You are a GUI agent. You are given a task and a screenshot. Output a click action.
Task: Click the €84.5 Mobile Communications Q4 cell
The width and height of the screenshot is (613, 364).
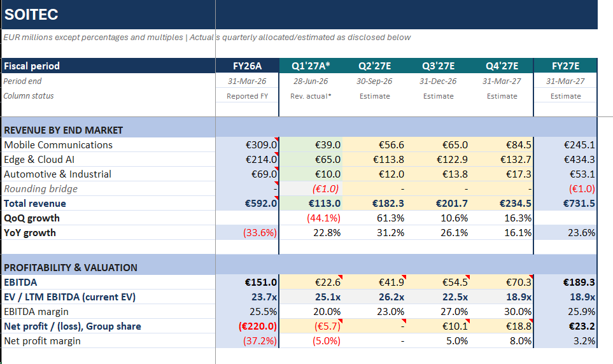click(x=502, y=144)
